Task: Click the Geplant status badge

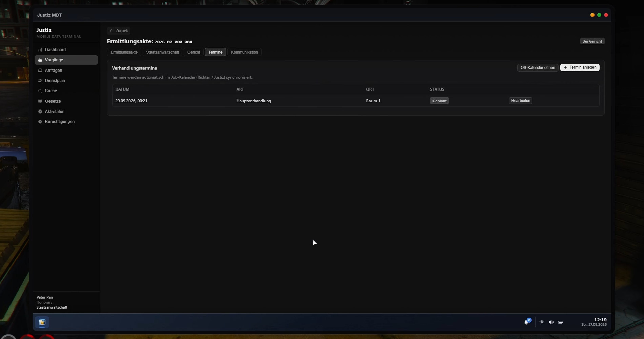Action: (x=439, y=101)
